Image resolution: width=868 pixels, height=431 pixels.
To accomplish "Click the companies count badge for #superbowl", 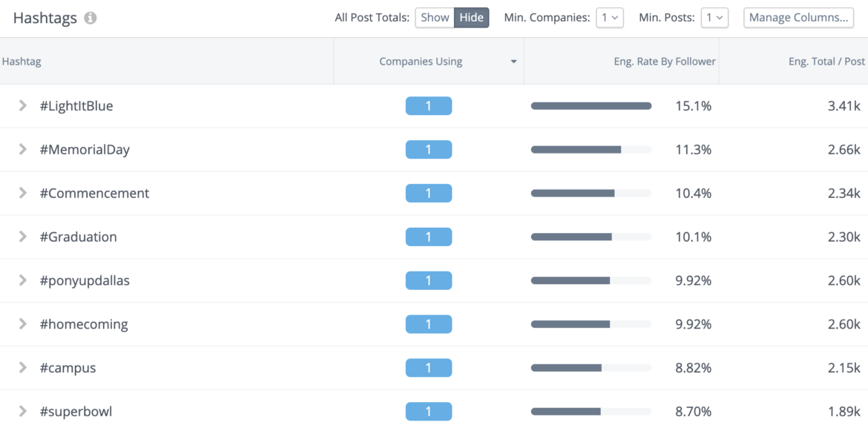I will tap(429, 411).
